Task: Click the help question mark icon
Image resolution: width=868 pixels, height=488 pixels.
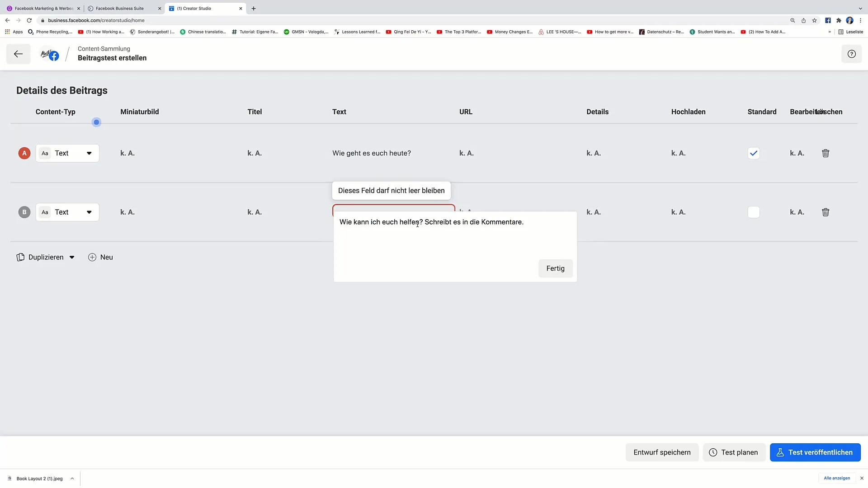Action: coord(852,54)
